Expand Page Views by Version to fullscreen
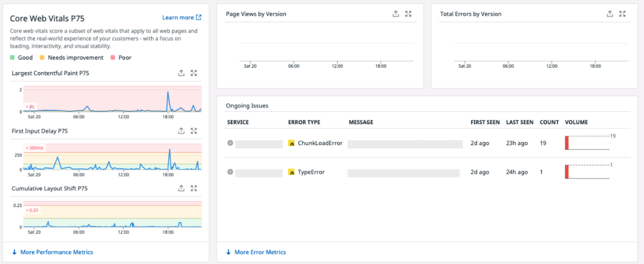This screenshot has height=264, width=644. coord(408,14)
